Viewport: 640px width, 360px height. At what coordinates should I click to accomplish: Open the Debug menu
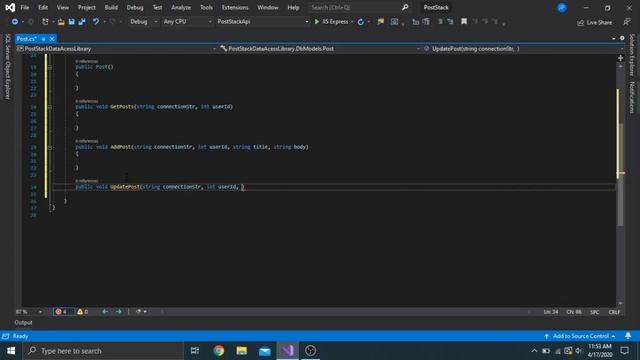135,7
